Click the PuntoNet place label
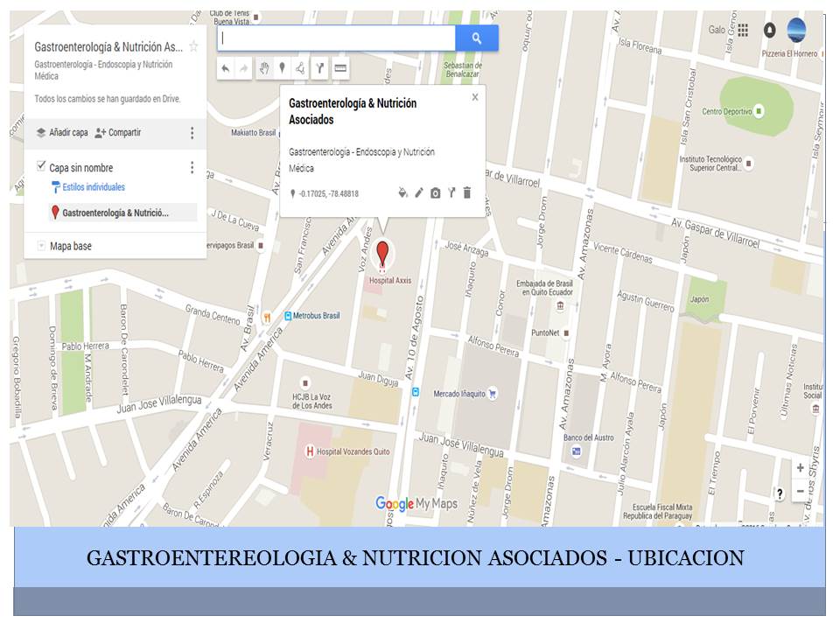This screenshot has height=630, width=840. pos(545,332)
